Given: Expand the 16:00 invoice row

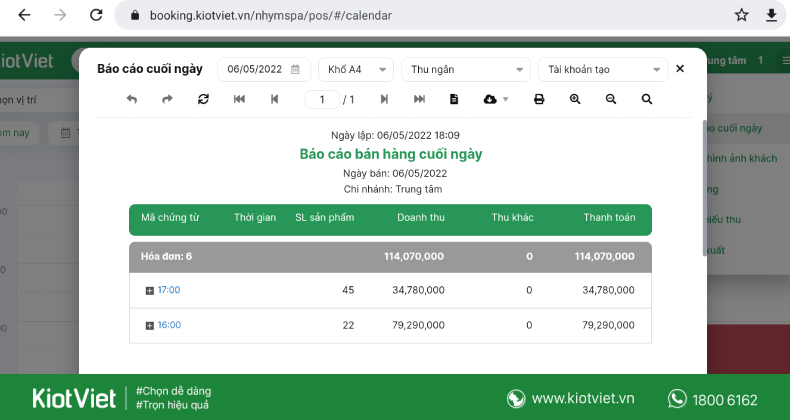Looking at the screenshot, I should (x=150, y=326).
